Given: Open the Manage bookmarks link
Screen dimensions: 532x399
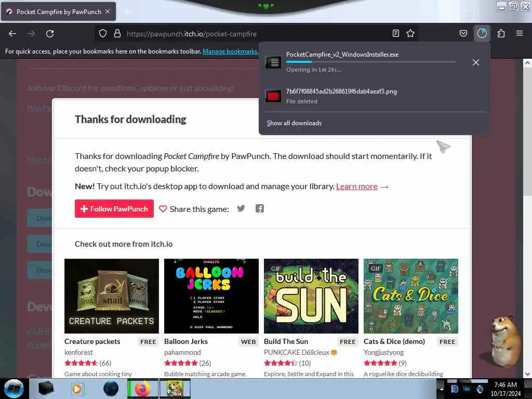Looking at the screenshot, I should (230, 51).
